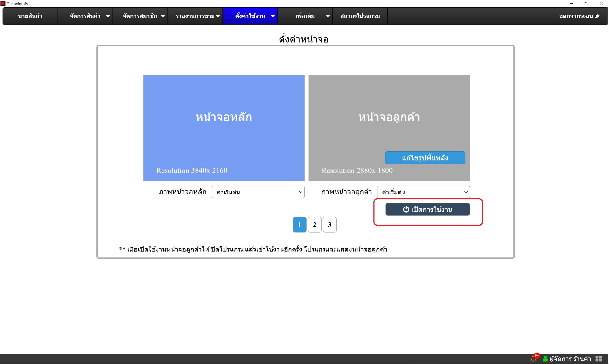
Task: Click Resolution 3840x 2160 text
Action: point(192,170)
